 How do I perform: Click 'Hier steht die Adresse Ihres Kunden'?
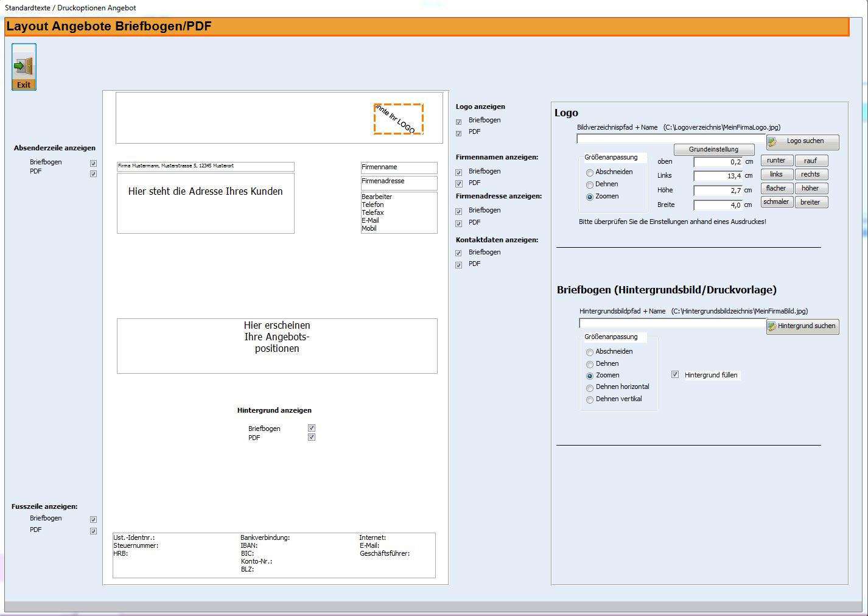pos(206,191)
